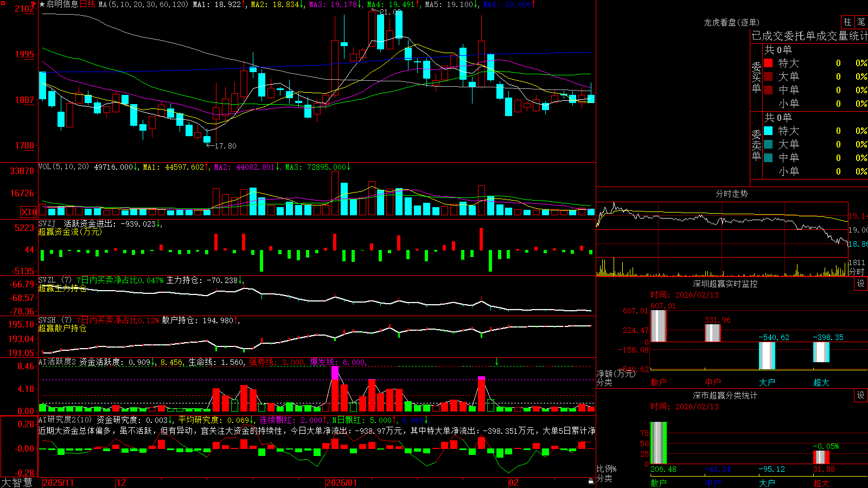
Task: Click the 散户持仓: 194.980 readout
Action: pyautogui.click(x=197, y=320)
